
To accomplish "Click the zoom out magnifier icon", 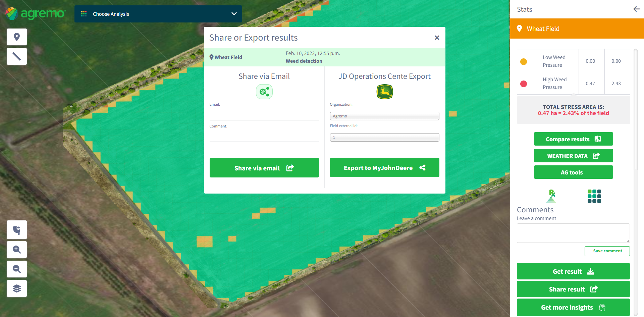I will click(x=17, y=269).
